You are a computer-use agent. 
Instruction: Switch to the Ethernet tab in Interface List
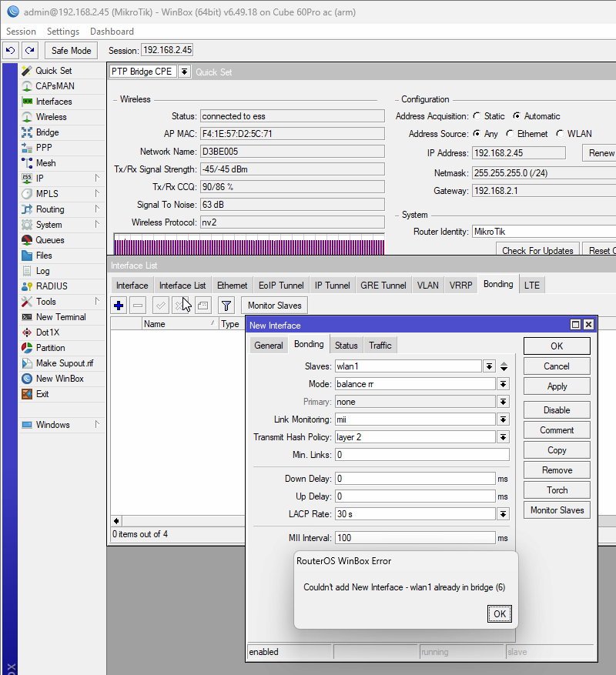pyautogui.click(x=233, y=286)
